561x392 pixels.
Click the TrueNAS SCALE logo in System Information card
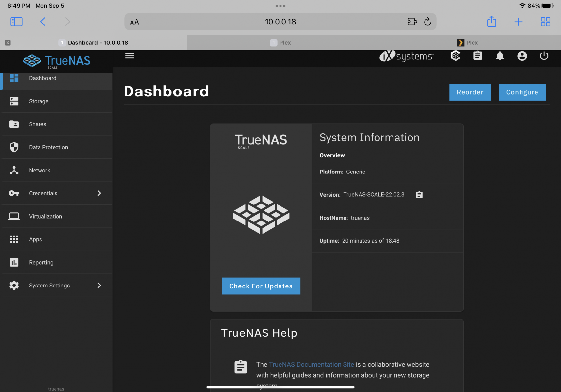click(261, 141)
